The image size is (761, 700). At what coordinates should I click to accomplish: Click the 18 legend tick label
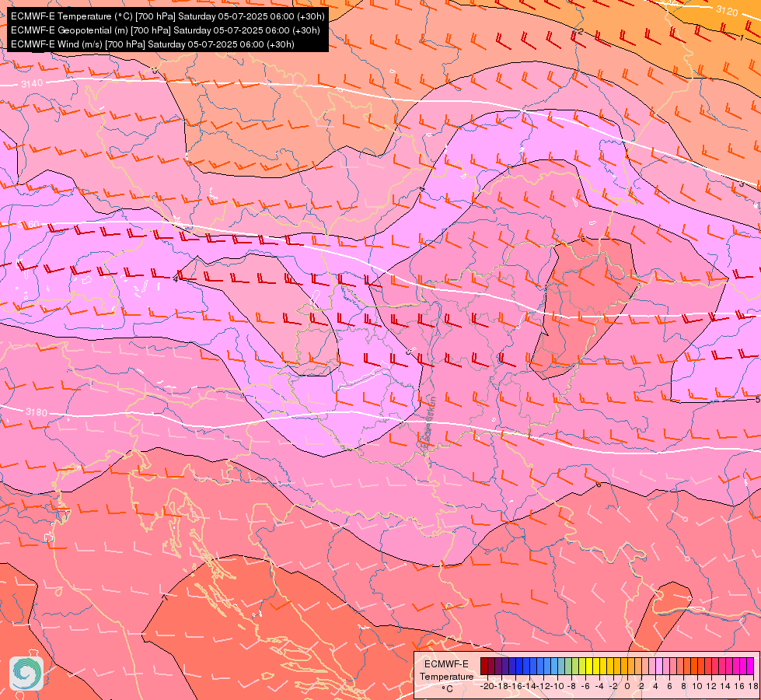[x=754, y=686]
